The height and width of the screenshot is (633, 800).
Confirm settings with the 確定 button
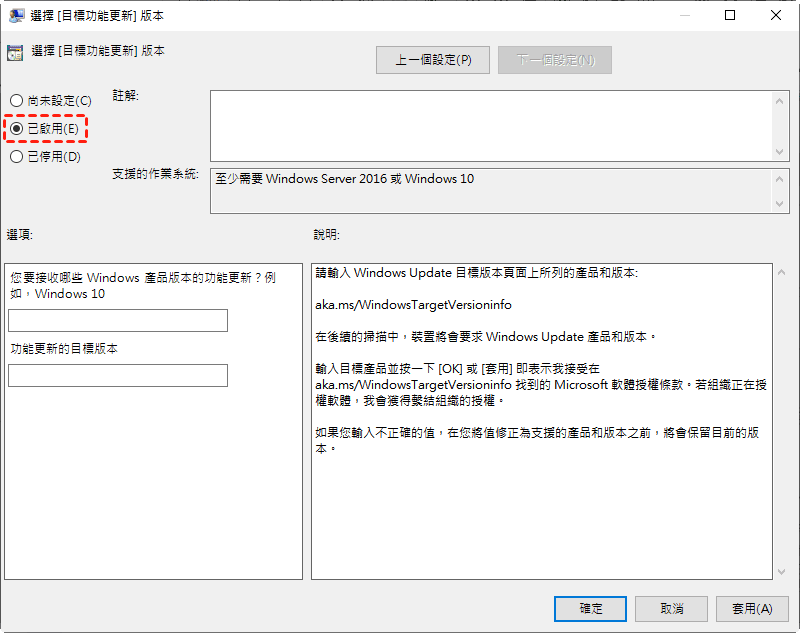pyautogui.click(x=590, y=608)
